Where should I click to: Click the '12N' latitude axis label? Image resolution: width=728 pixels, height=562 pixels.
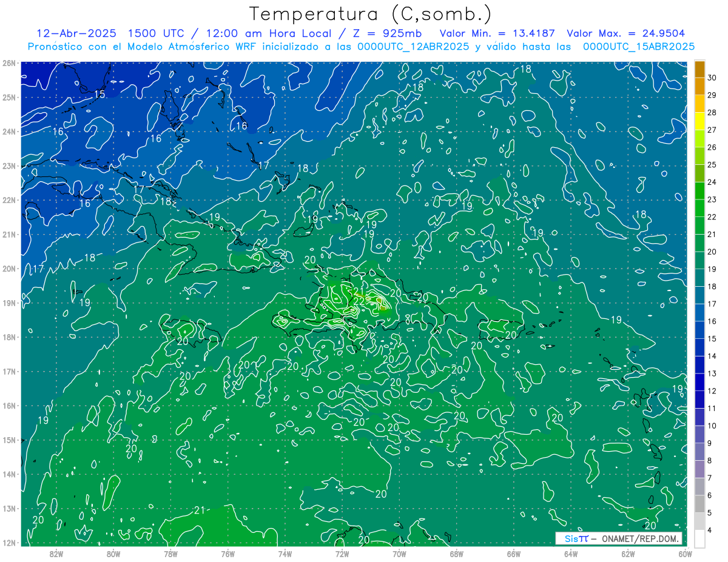8,543
